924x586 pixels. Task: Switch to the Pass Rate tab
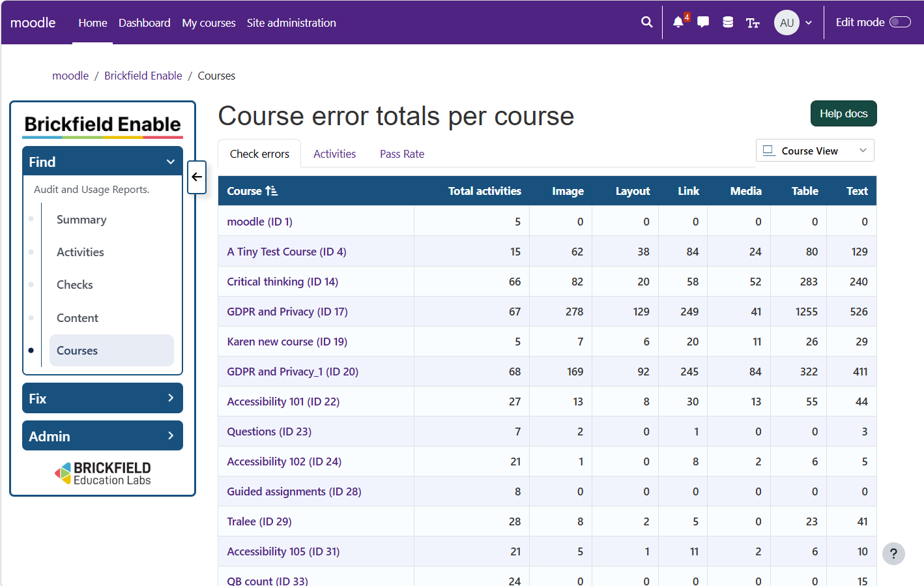click(402, 154)
